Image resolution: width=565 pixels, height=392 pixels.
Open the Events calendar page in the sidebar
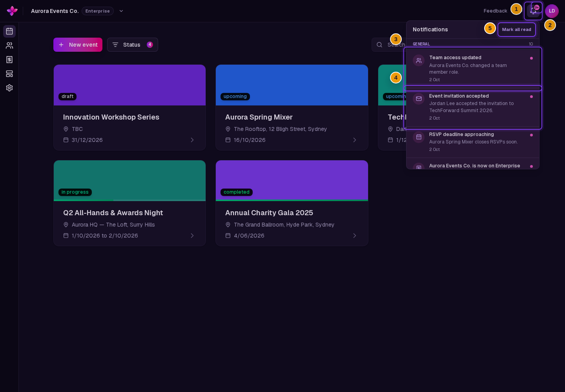click(9, 31)
